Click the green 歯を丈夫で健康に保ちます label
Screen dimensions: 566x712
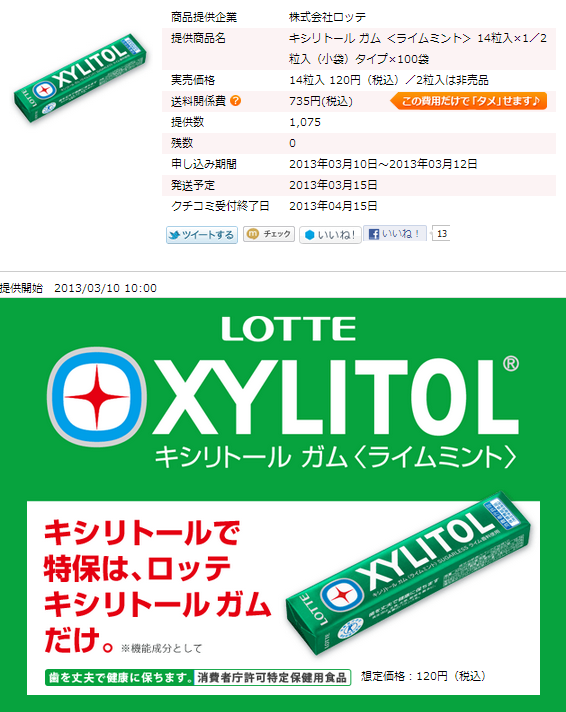[120, 677]
